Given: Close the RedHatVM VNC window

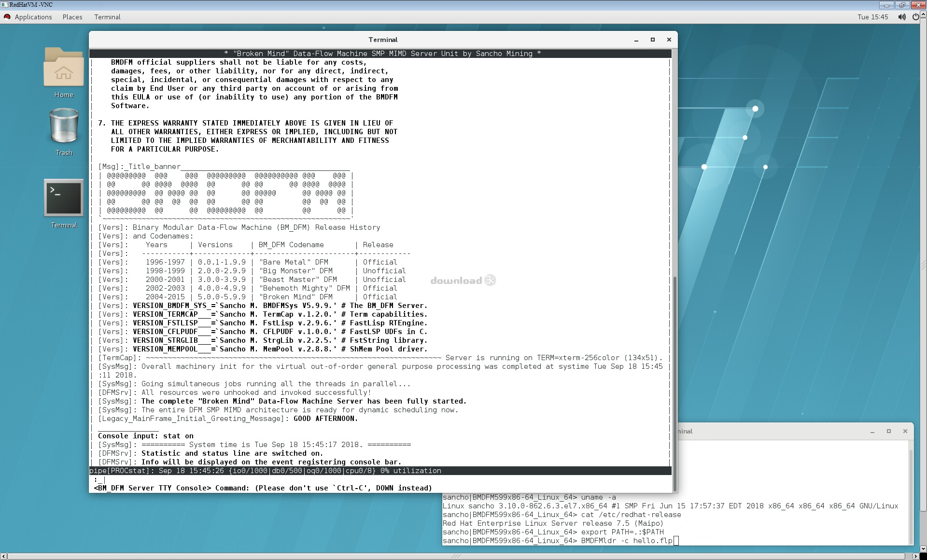Looking at the screenshot, I should (x=918, y=5).
